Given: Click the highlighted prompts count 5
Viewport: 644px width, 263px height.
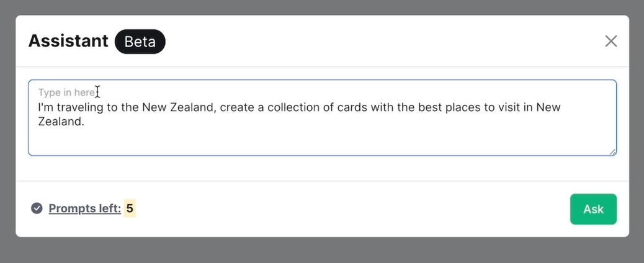Looking at the screenshot, I should 130,208.
